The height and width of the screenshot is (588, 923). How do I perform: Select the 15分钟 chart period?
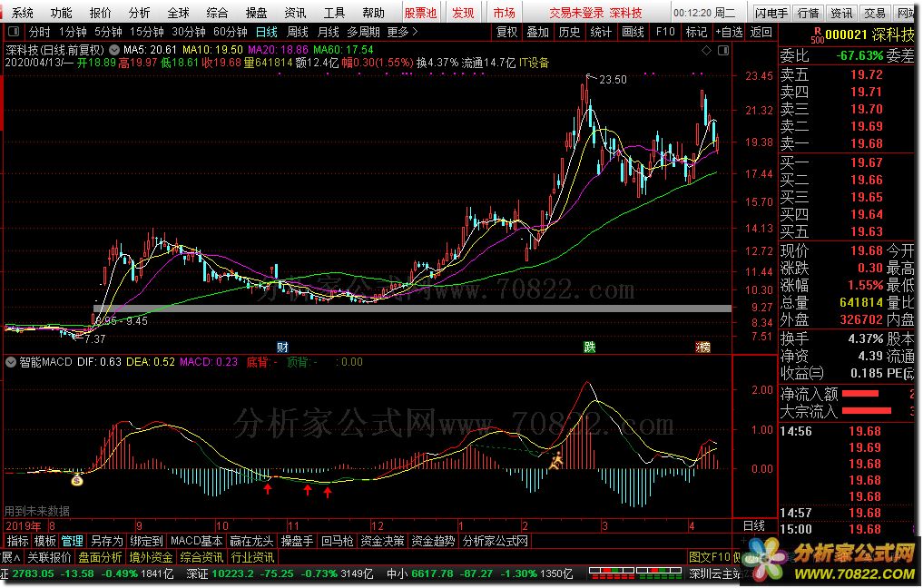(x=147, y=32)
